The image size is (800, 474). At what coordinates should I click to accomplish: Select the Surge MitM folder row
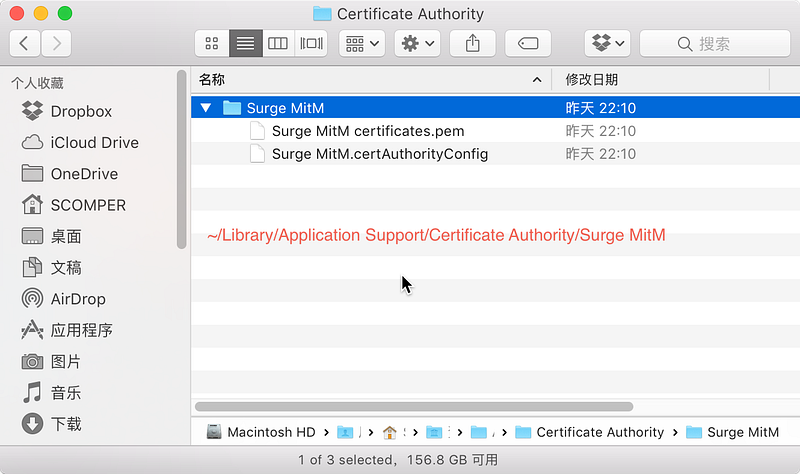(495, 108)
